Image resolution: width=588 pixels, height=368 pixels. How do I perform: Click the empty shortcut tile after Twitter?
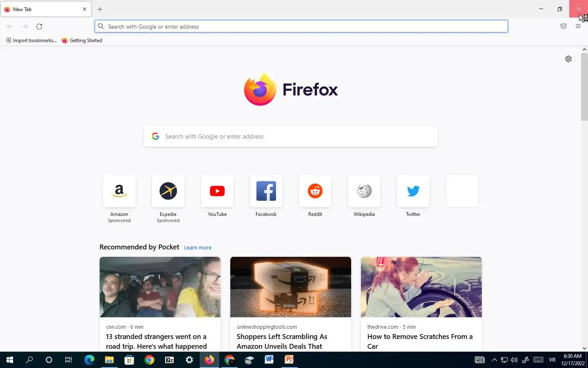[462, 191]
